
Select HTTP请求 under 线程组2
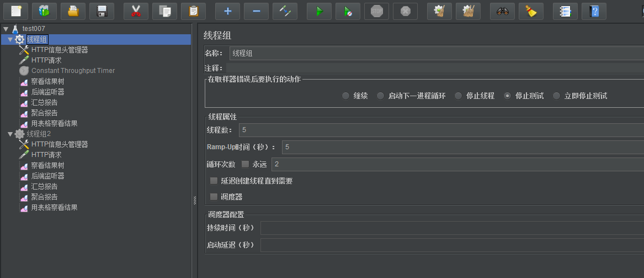click(46, 155)
